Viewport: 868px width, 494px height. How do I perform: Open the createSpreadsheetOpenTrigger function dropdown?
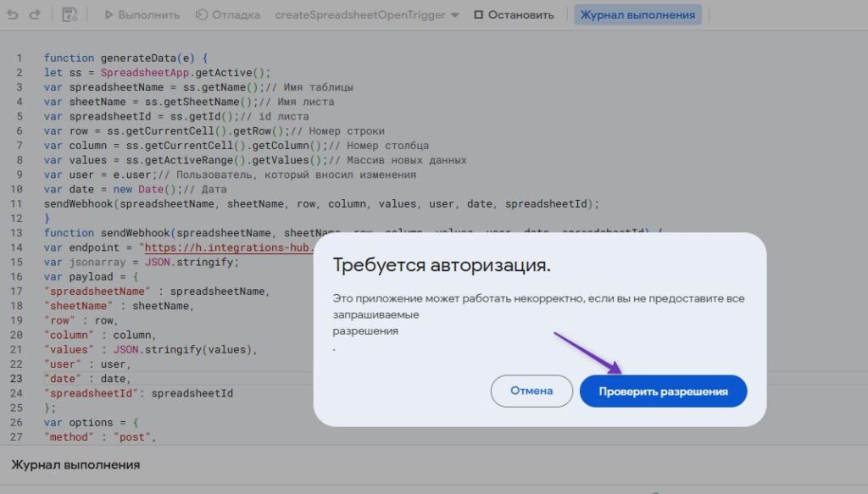click(x=359, y=14)
